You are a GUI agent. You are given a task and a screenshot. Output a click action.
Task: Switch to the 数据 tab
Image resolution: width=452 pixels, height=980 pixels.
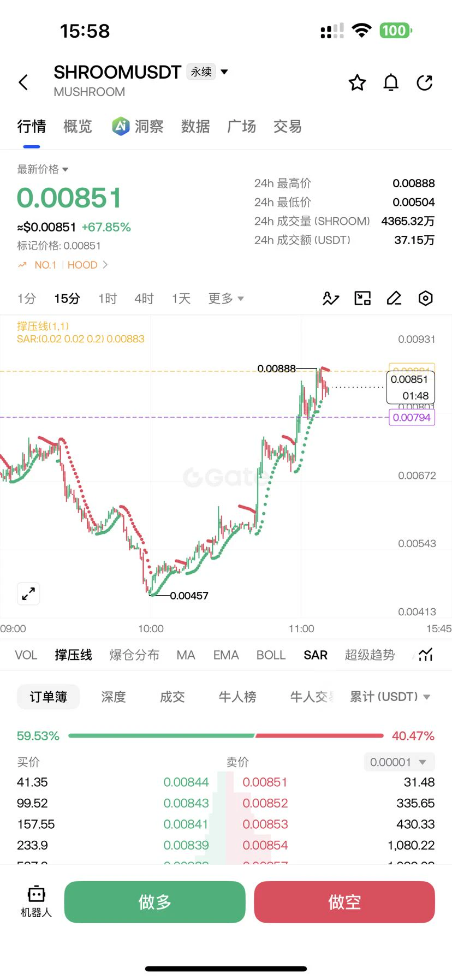pyautogui.click(x=195, y=126)
